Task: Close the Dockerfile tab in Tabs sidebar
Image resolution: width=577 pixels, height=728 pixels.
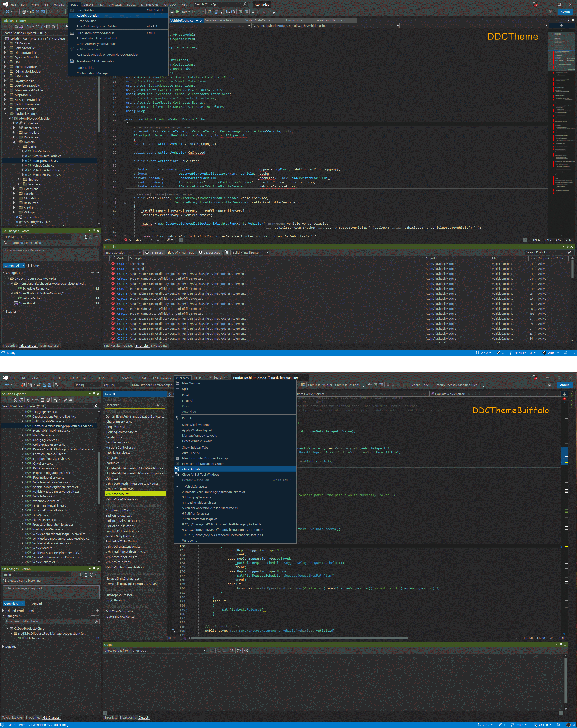Action: pyautogui.click(x=163, y=405)
